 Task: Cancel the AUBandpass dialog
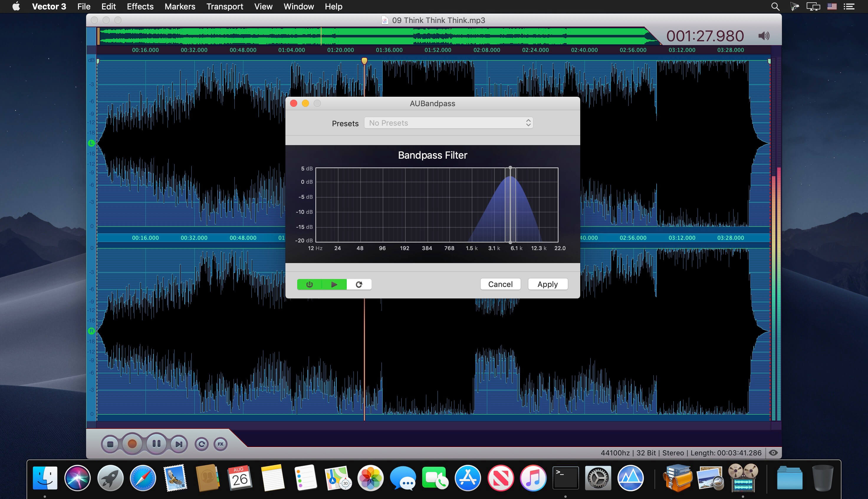(x=500, y=284)
